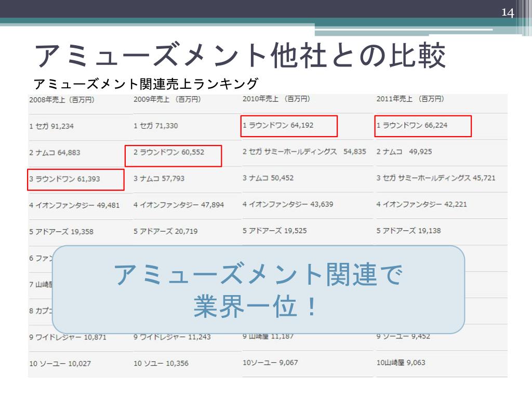Select the cell 1 ラウンドワン 64,192

pyautogui.click(x=278, y=125)
